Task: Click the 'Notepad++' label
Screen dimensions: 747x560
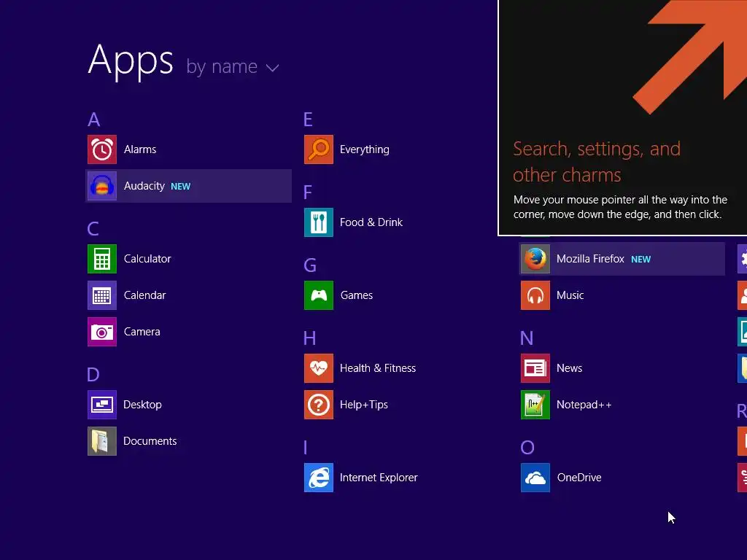Action: [584, 405]
